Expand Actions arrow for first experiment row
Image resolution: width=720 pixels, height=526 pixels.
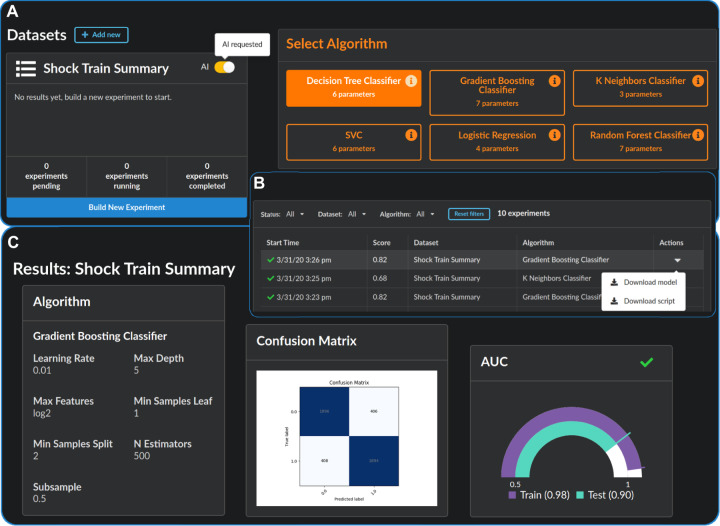click(677, 260)
